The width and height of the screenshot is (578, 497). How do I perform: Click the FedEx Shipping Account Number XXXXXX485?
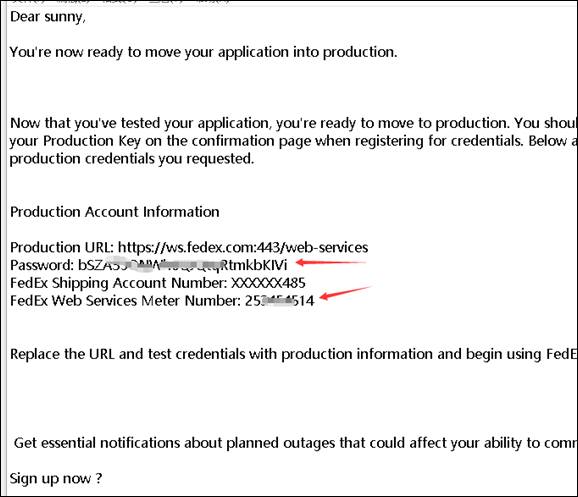268,283
